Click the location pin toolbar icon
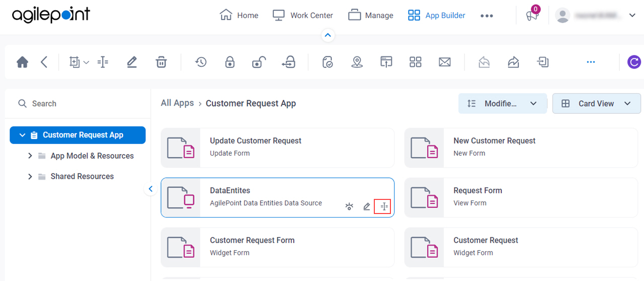Viewport: 644px width, 281px height. [357, 62]
